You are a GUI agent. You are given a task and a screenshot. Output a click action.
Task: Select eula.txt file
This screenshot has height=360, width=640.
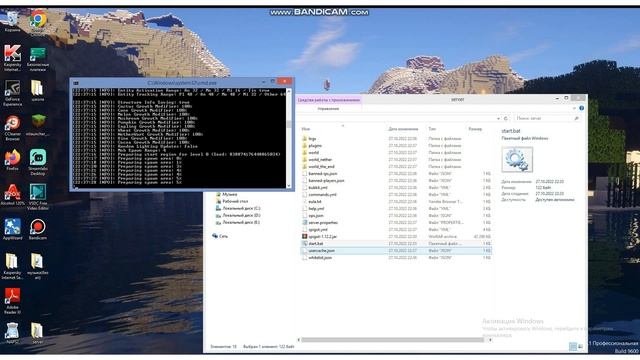(x=396, y=202)
